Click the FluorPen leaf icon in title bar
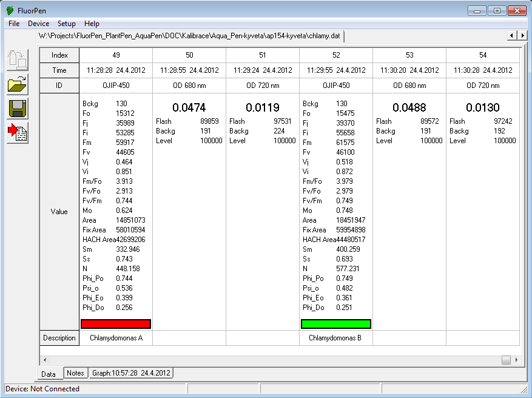Image resolution: width=532 pixels, height=398 pixels. click(10, 10)
